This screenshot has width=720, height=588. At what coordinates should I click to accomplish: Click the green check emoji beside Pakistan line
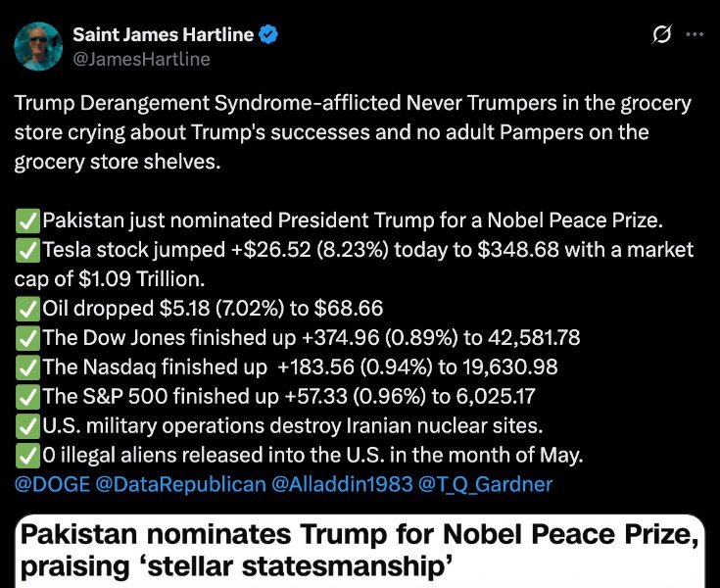(x=27, y=221)
